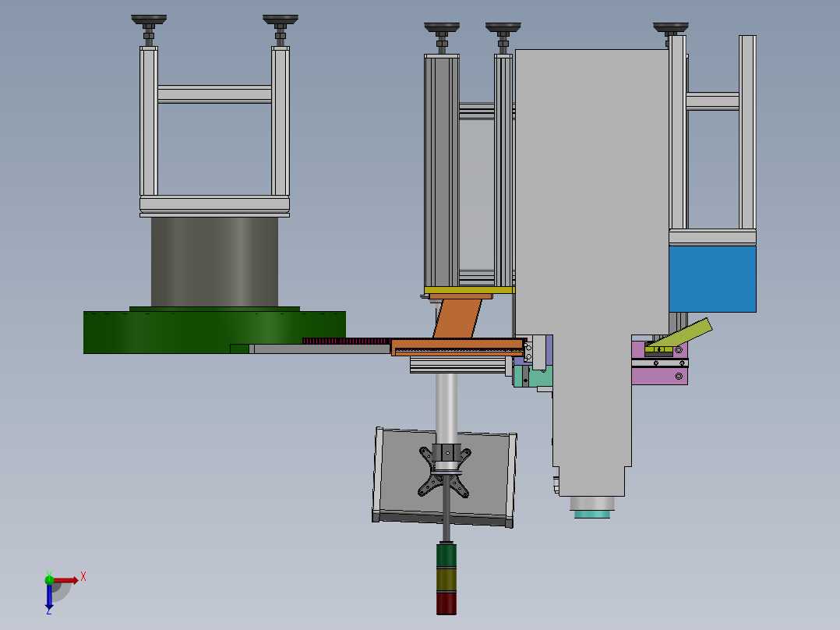Select the yellow plate under the middle frame
Image resolution: width=840 pixels, height=630 pixels.
(469, 290)
